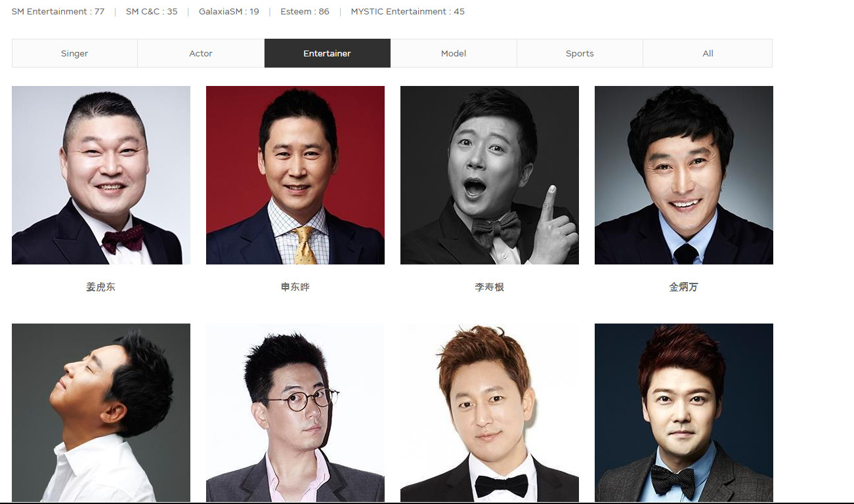Select the Entertainer tab
854x504 pixels.
(x=327, y=53)
